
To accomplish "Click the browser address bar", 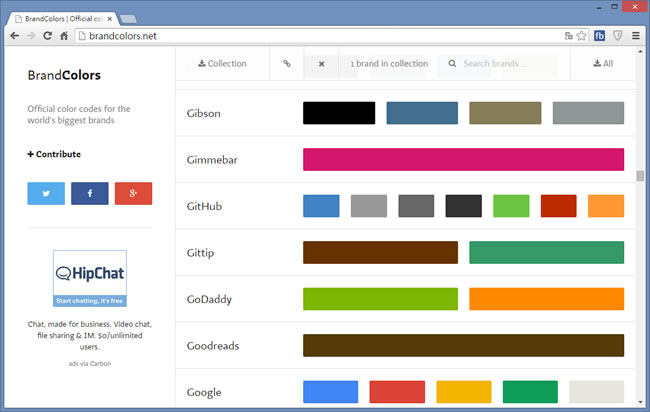I will click(320, 36).
